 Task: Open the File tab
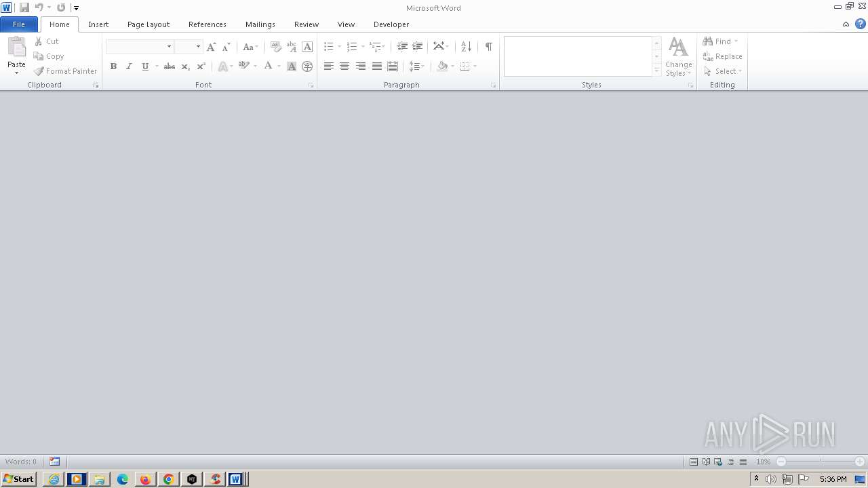pos(19,24)
